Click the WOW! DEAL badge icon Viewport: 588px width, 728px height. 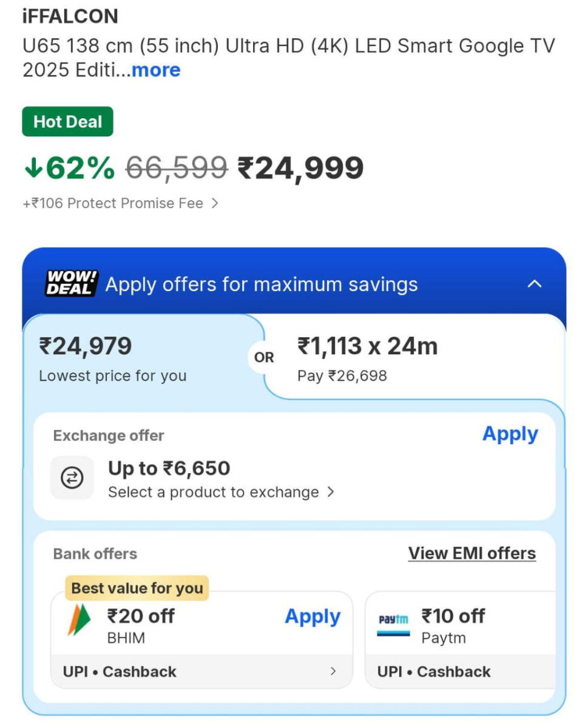69,283
